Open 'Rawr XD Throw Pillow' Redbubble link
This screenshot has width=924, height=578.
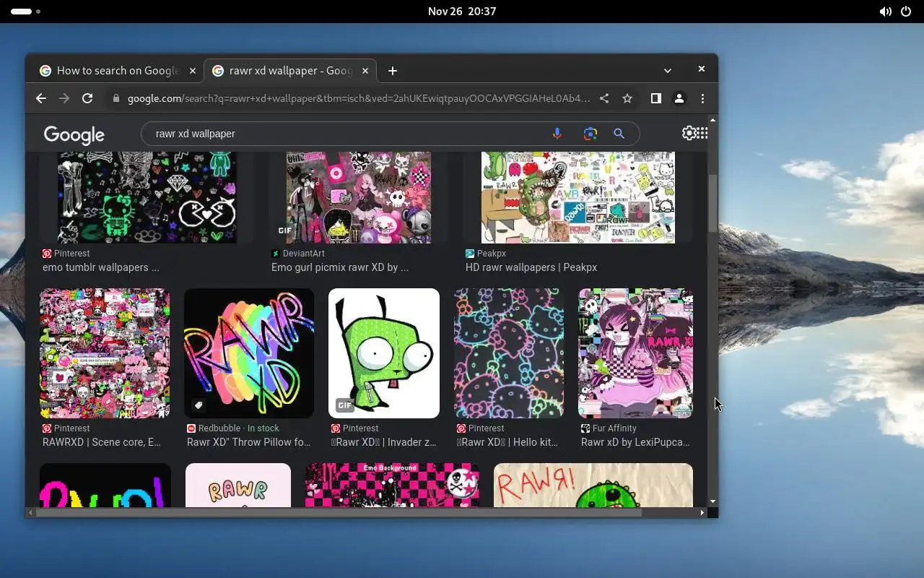coord(249,442)
